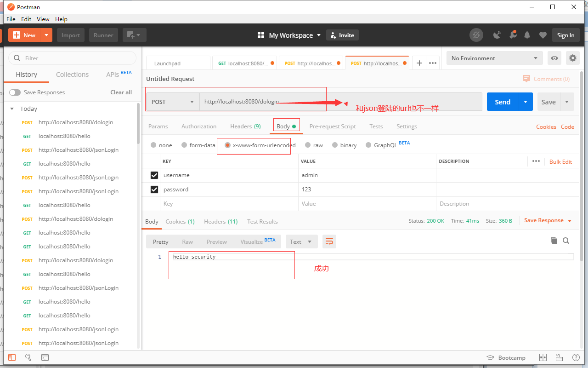Open the Runner in Postman toolbar
The image size is (588, 368).
tap(103, 35)
